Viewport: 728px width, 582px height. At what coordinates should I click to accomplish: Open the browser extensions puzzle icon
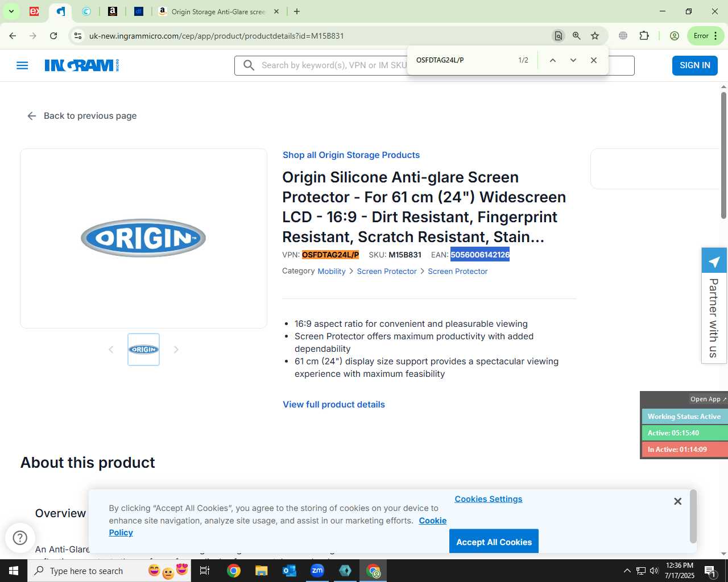point(644,36)
